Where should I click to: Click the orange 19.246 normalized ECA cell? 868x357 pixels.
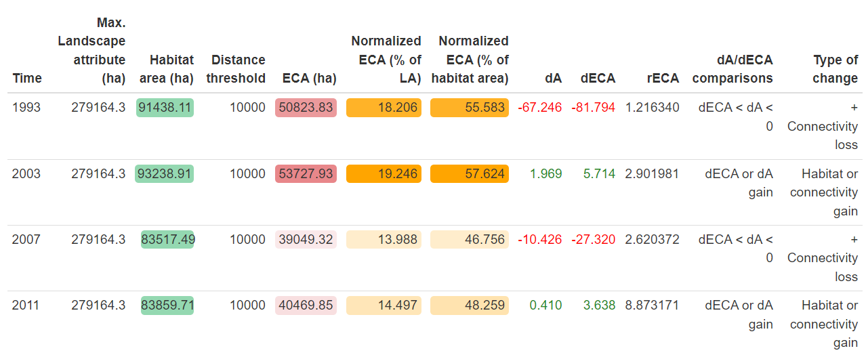coord(384,174)
